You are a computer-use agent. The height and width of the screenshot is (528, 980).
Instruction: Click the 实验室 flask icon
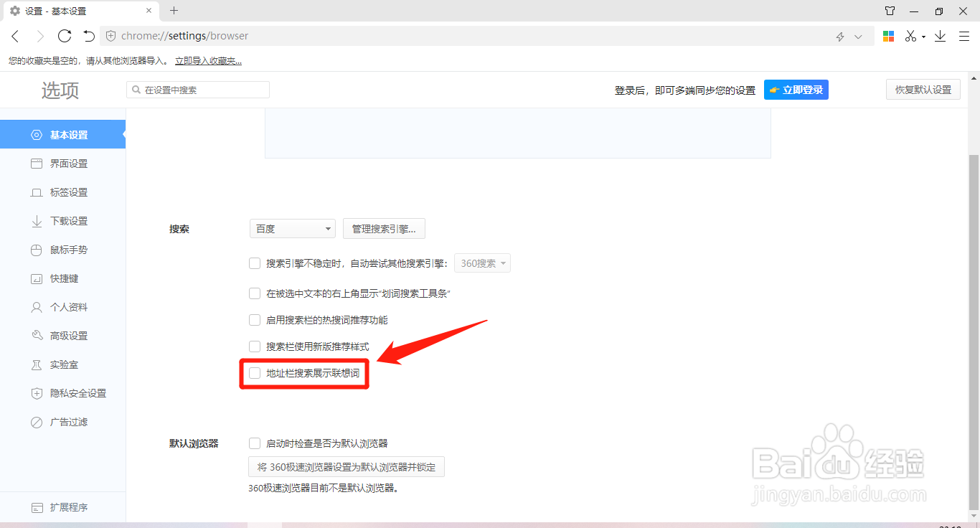[x=37, y=364]
